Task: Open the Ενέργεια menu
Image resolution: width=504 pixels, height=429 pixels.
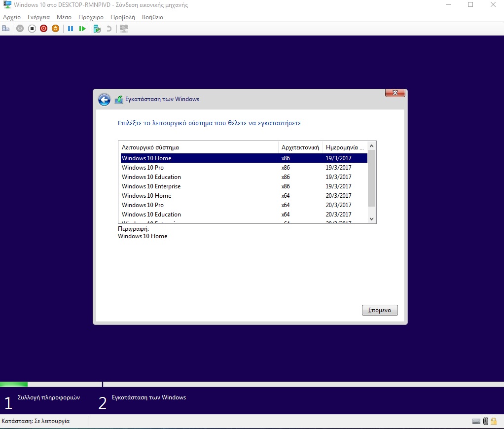Action: pos(38,17)
